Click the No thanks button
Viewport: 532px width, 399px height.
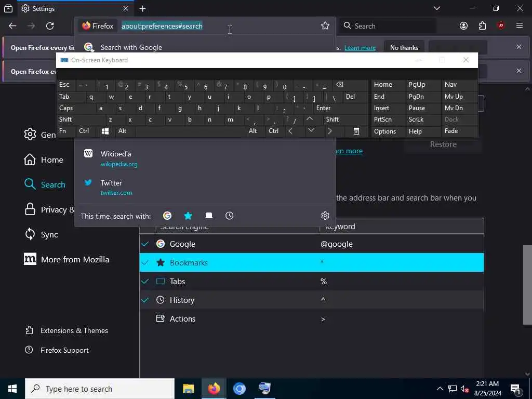(404, 47)
